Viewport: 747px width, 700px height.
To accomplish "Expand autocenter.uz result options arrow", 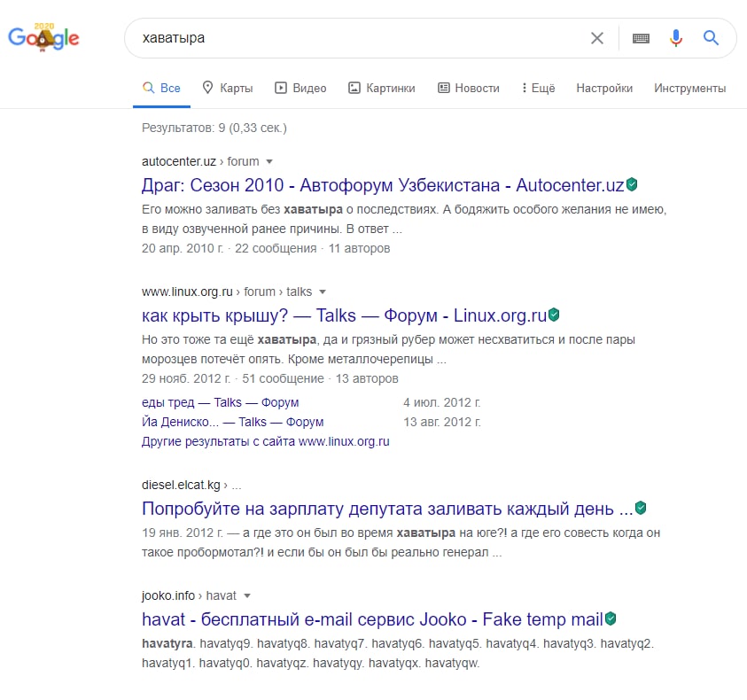I will (x=269, y=162).
